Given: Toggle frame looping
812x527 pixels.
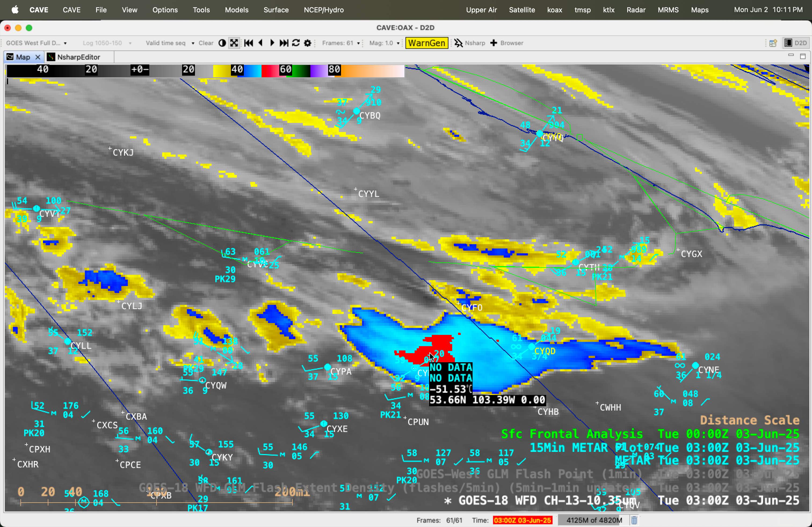Looking at the screenshot, I should pos(296,43).
